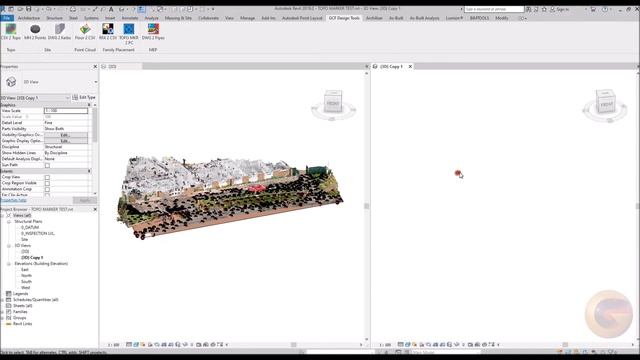Close the Project Browser panel
This screenshot has width=640, height=360.
[x=95, y=209]
